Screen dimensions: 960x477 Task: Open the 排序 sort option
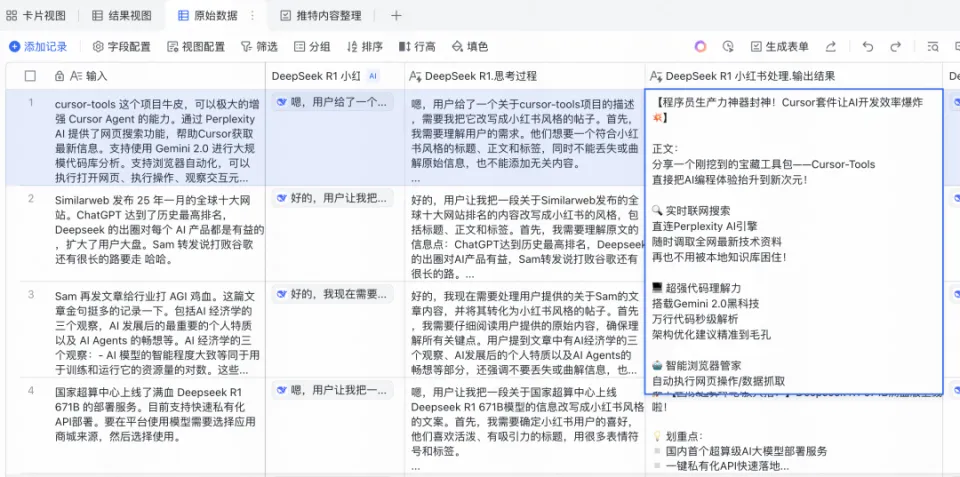365,47
